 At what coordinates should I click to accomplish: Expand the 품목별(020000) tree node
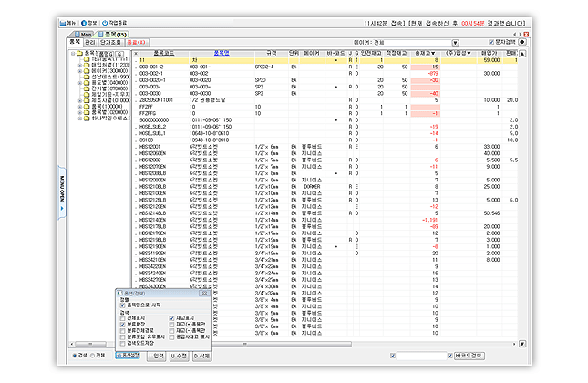(x=79, y=112)
